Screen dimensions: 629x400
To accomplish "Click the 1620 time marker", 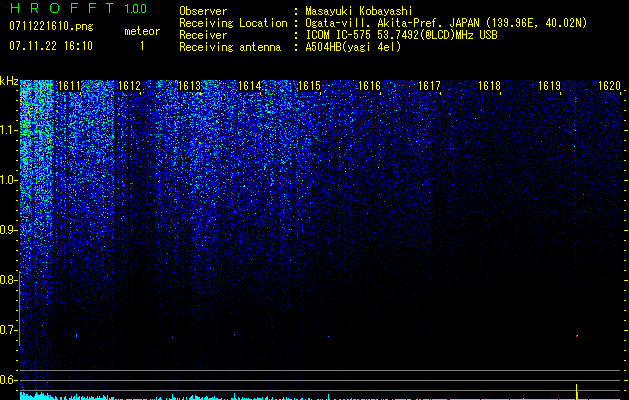I will coord(609,86).
